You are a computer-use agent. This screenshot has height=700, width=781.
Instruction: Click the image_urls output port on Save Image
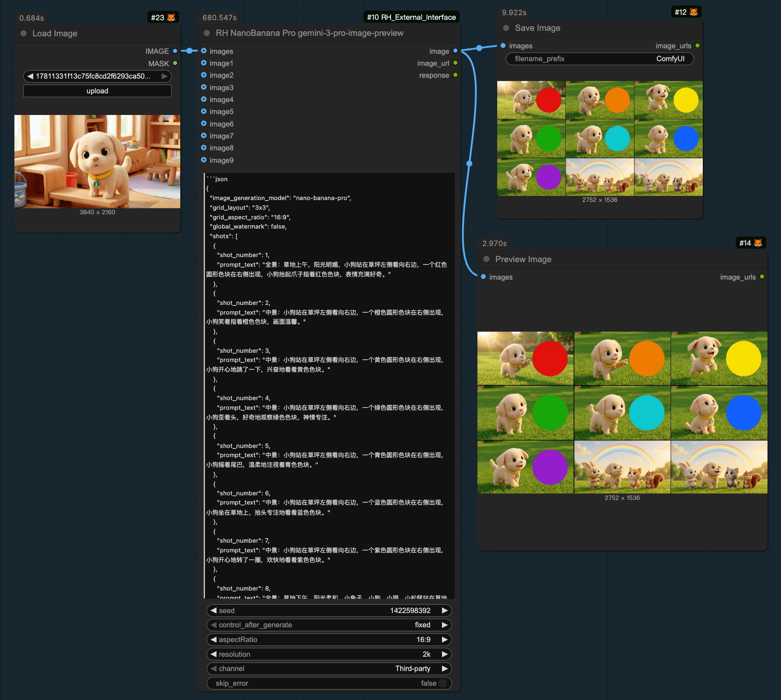click(698, 46)
